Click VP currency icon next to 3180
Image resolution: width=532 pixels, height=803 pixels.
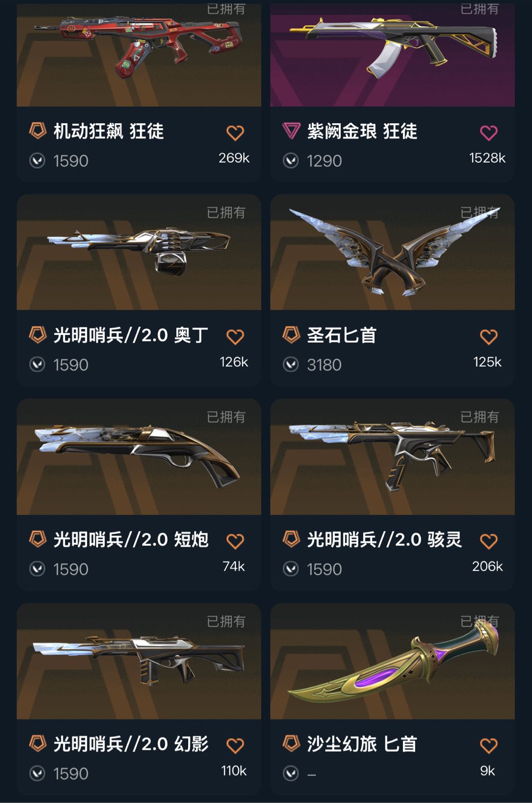coord(291,365)
